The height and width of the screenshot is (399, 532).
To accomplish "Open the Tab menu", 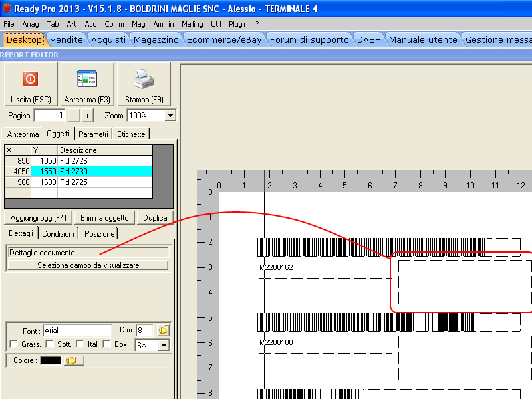I will pyautogui.click(x=53, y=24).
